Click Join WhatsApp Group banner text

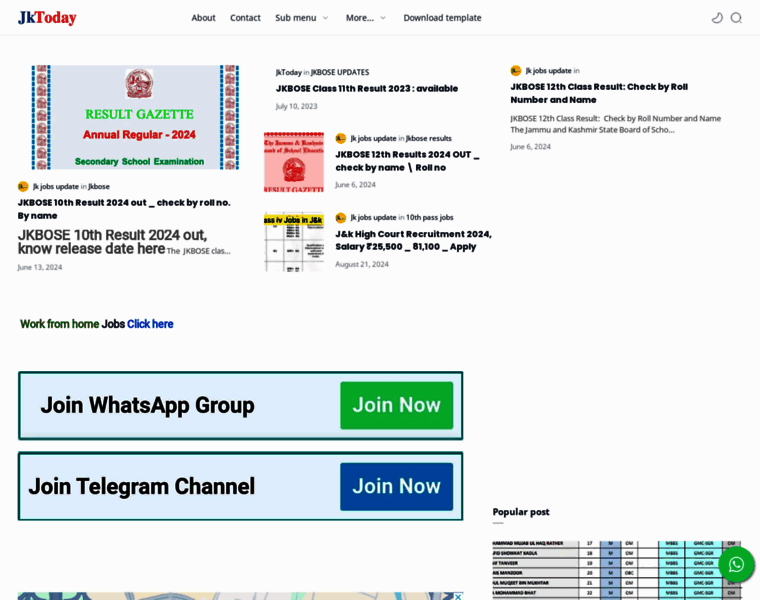(147, 405)
